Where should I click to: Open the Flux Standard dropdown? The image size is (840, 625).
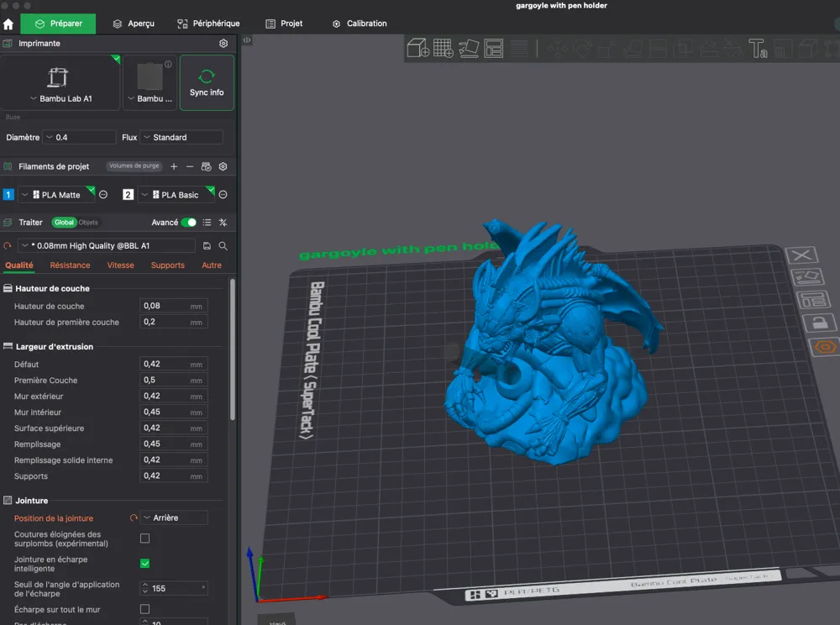181,137
